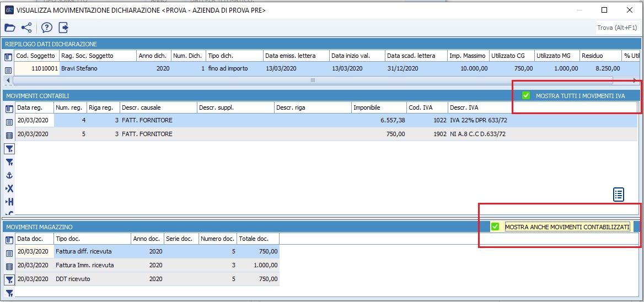The height and width of the screenshot is (302, 644).
Task: Click the list-view icon in Movimenti Contabili sidebar
Action: click(x=9, y=122)
